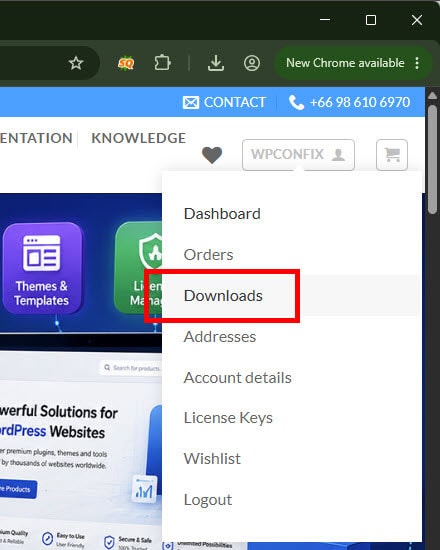Click the CONTACT envelope icon
440x550 pixels.
[x=191, y=102]
